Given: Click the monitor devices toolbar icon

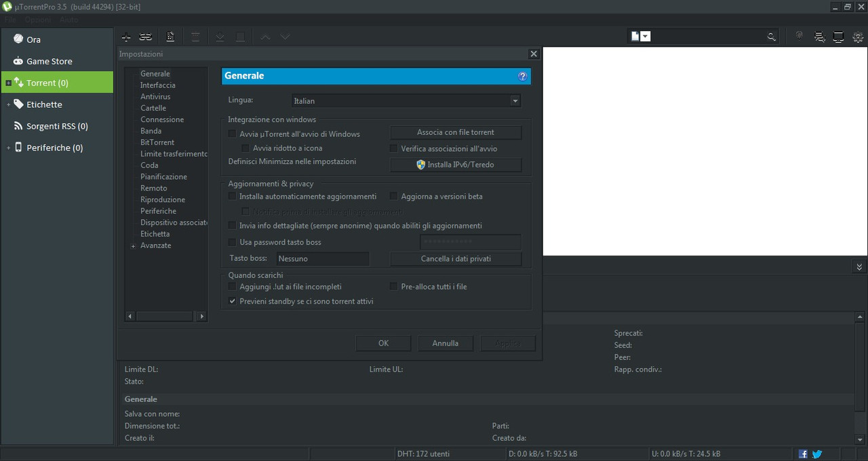Looking at the screenshot, I should [839, 37].
